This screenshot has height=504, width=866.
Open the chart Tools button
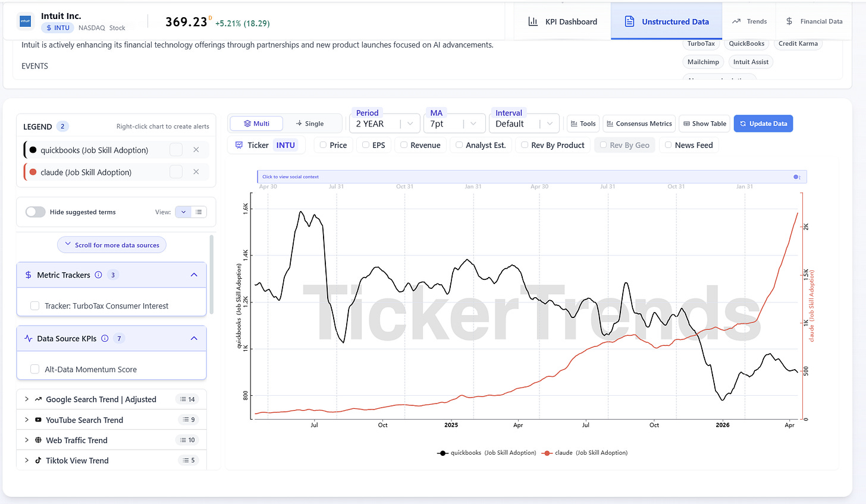click(583, 124)
